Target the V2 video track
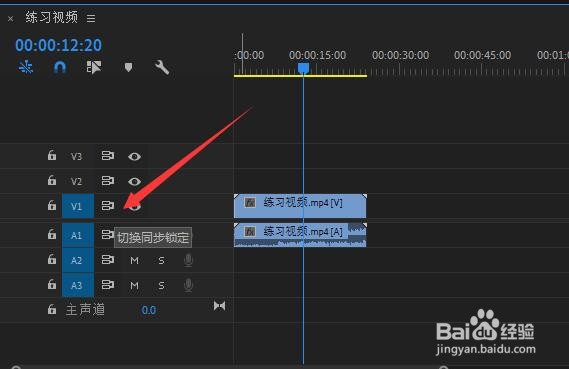569x369 pixels. (77, 181)
